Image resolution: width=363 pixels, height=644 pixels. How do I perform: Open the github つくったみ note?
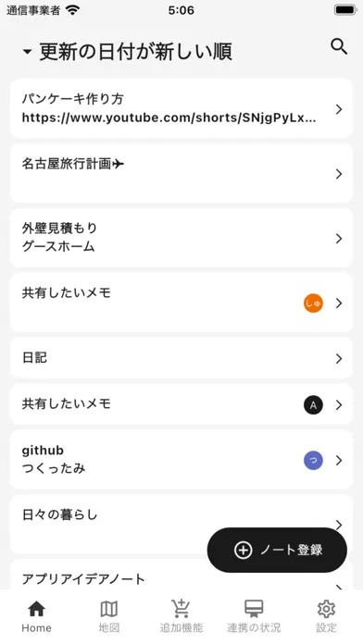click(181, 460)
